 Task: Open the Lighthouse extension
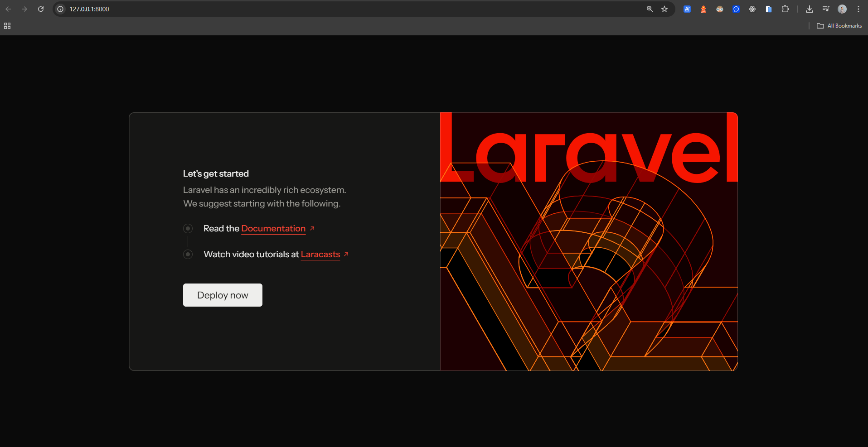coord(703,9)
